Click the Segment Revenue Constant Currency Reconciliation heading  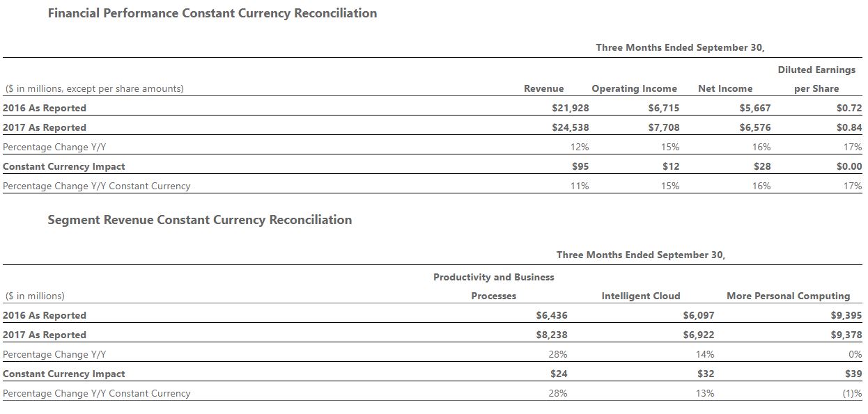pos(200,220)
